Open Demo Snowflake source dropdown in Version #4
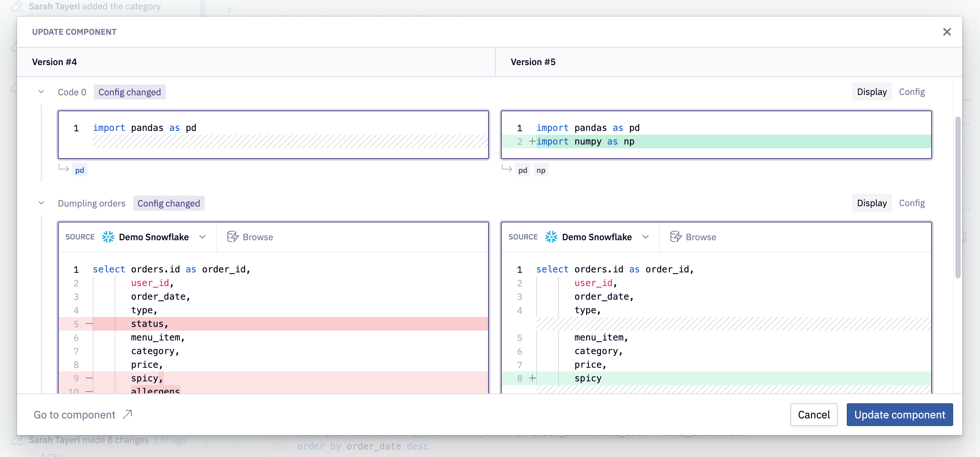 202,237
